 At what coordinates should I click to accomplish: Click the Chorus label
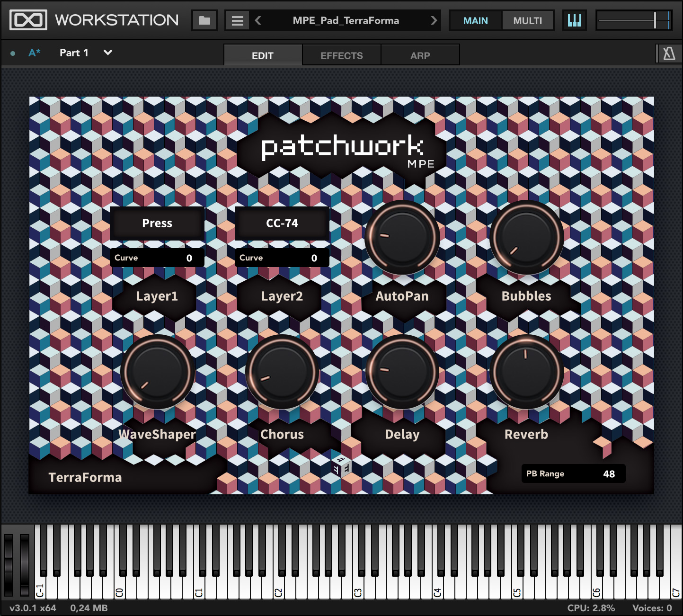click(282, 434)
